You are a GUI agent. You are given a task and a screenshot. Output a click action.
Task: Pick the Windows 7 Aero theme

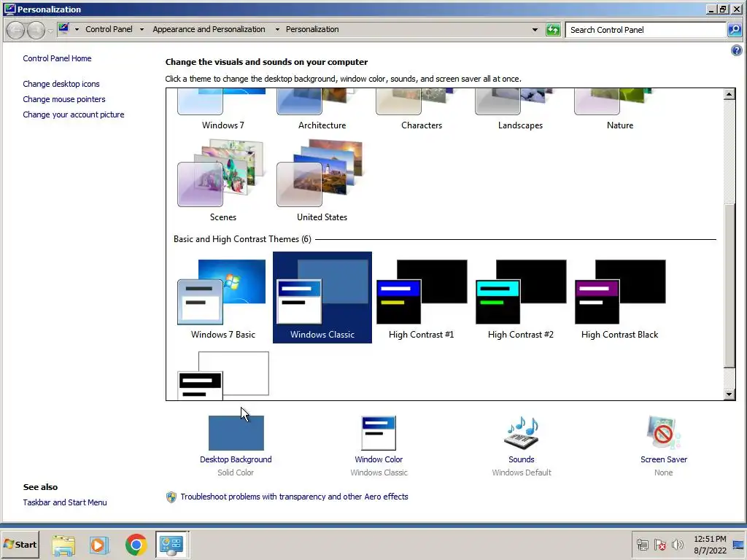point(222,110)
